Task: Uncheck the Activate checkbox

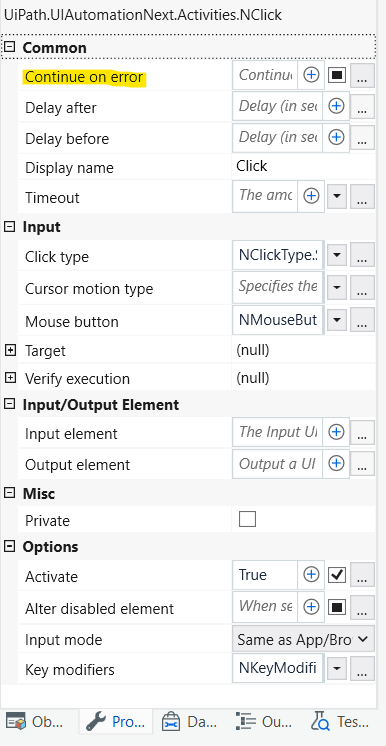Action: click(337, 575)
